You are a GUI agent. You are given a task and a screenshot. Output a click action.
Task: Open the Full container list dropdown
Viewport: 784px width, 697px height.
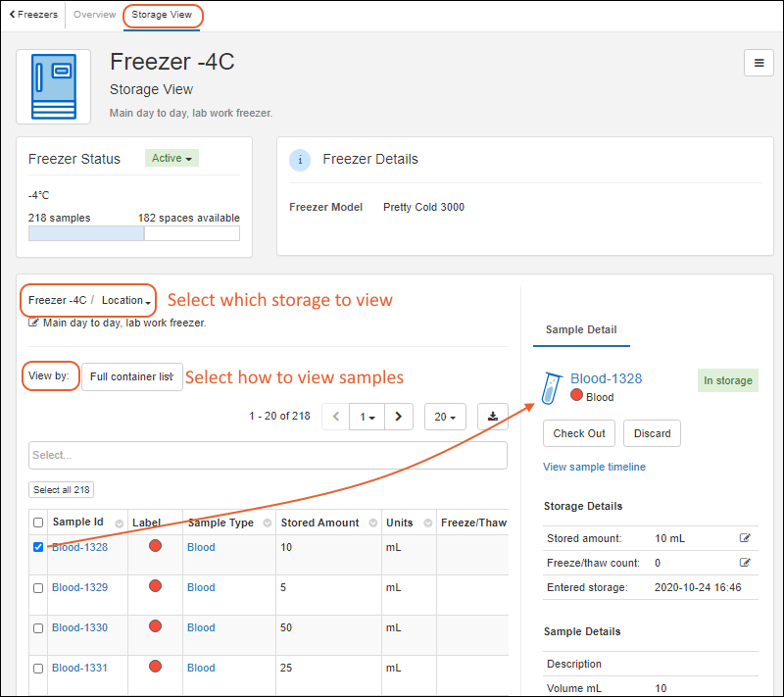point(132,376)
